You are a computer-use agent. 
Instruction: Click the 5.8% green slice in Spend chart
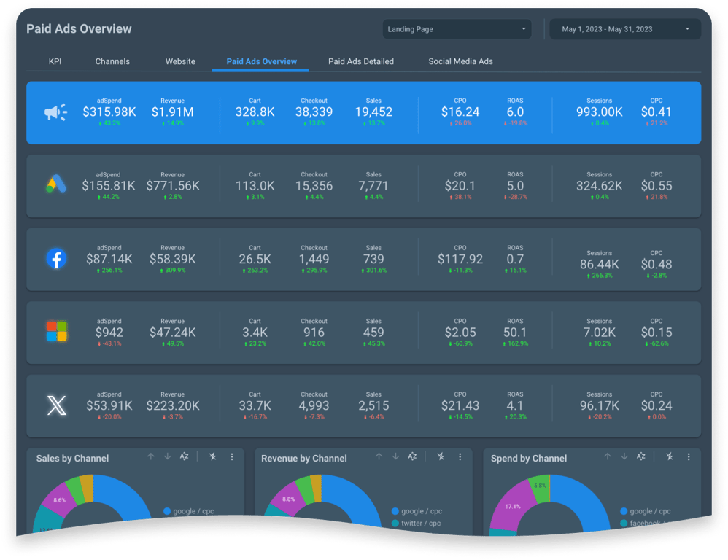pyautogui.click(x=540, y=486)
